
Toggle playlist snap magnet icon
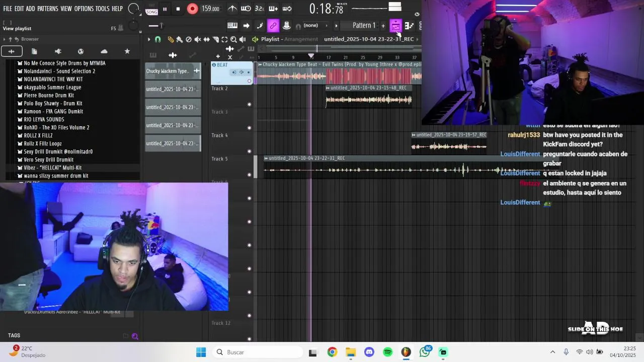point(157,39)
